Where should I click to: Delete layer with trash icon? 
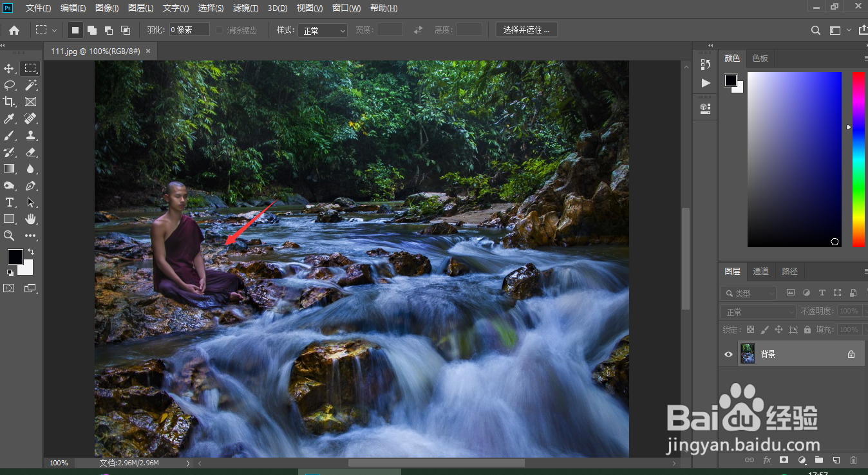(x=853, y=460)
